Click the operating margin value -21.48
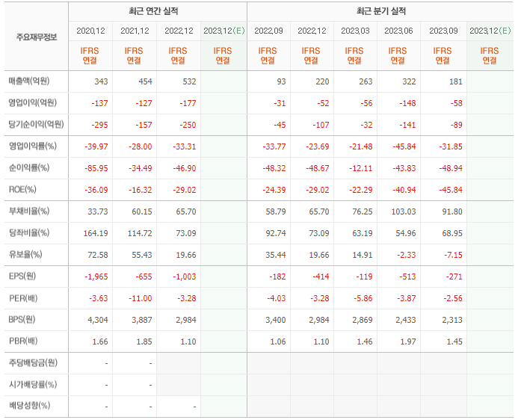The width and height of the screenshot is (518, 420). click(x=361, y=146)
